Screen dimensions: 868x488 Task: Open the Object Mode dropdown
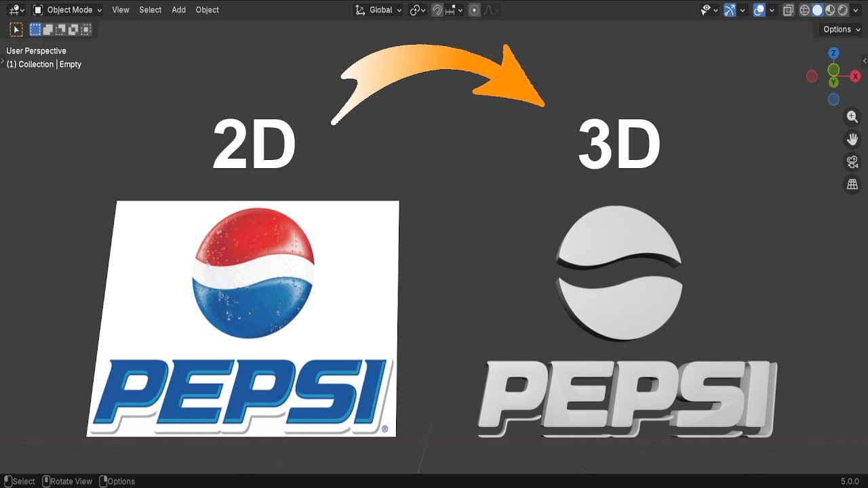tap(68, 9)
